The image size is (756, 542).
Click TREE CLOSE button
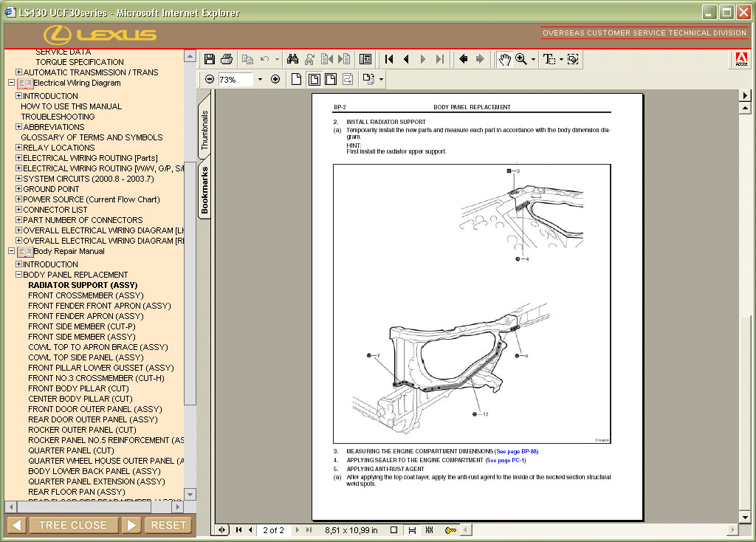tap(73, 525)
